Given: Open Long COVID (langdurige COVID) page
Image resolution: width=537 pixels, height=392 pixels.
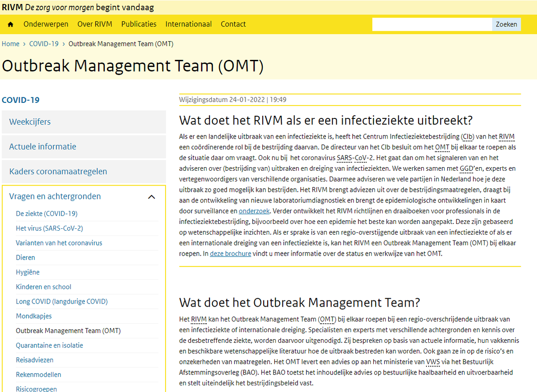Looking at the screenshot, I should (62, 302).
